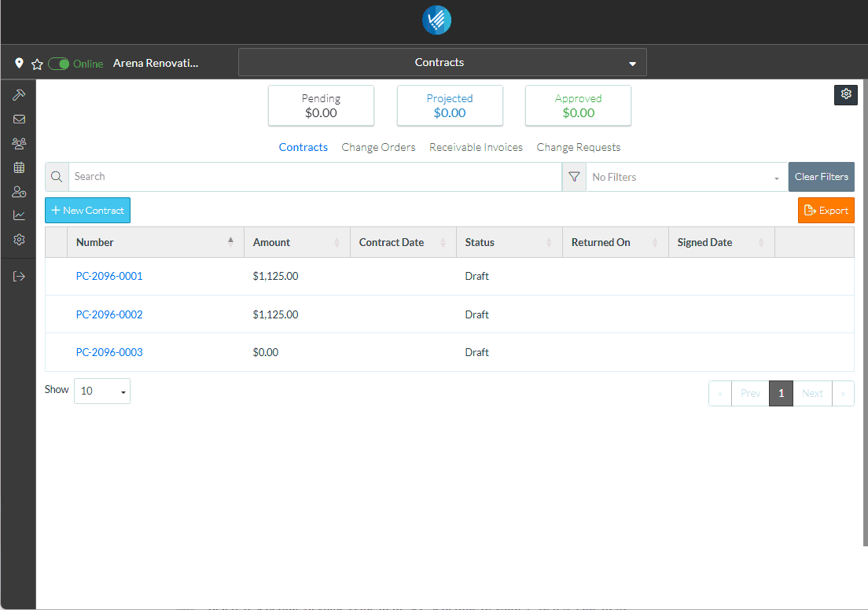
Task: Click into the Search field
Action: (314, 177)
